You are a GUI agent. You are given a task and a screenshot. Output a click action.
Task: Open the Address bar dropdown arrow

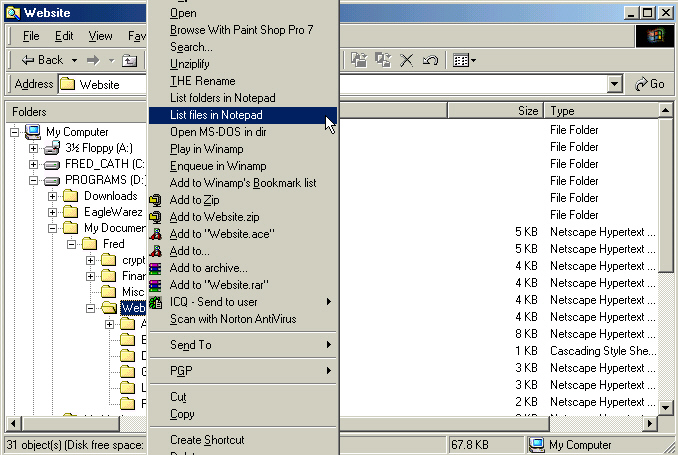614,84
